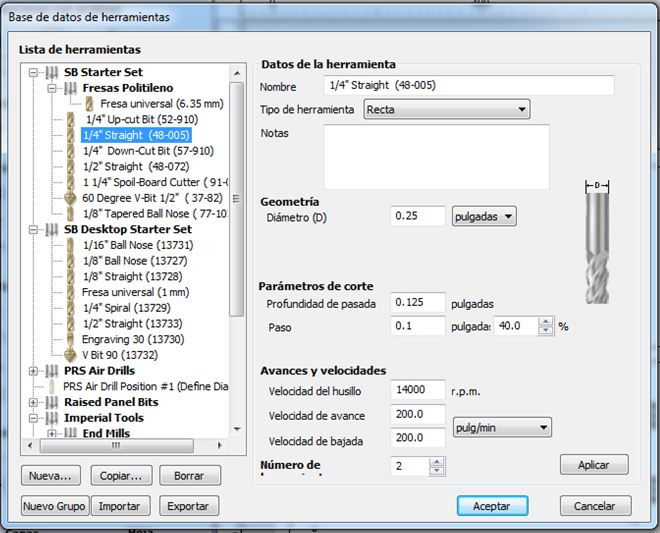Click the Diámetro (D) value field

[418, 216]
